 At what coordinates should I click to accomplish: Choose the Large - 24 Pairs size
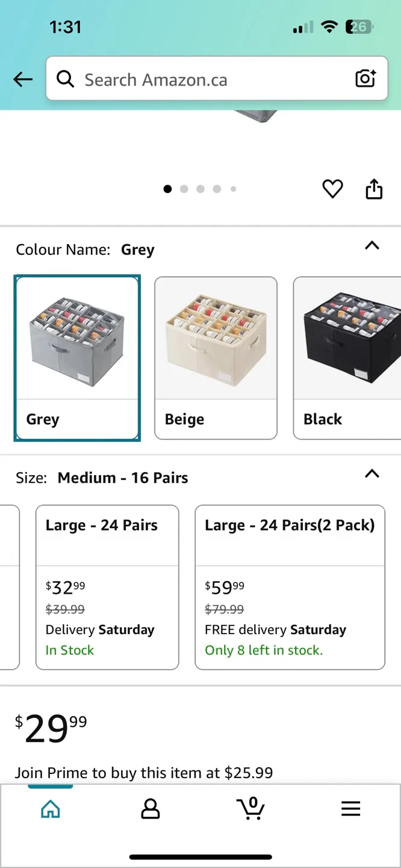point(107,587)
